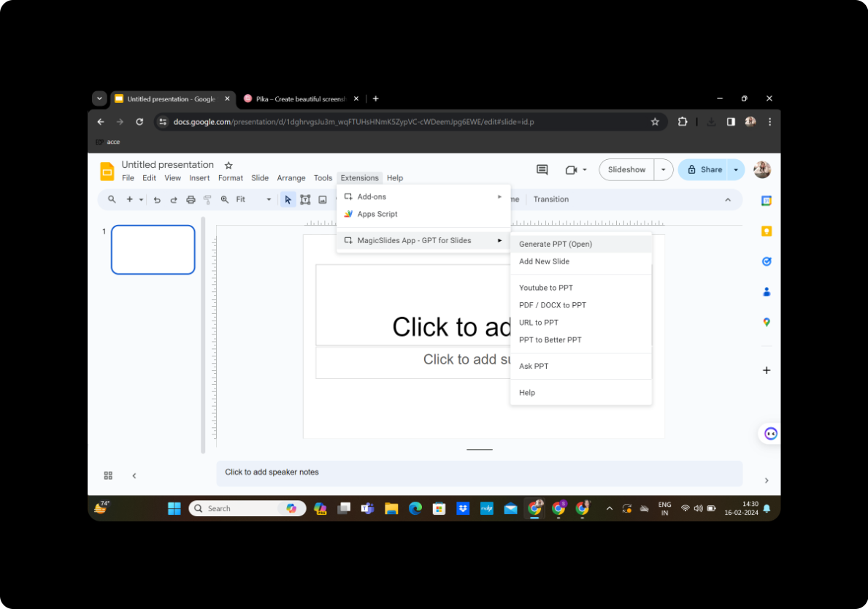Select Add New Slide entry
Screen dimensions: 868x609
[580, 261]
